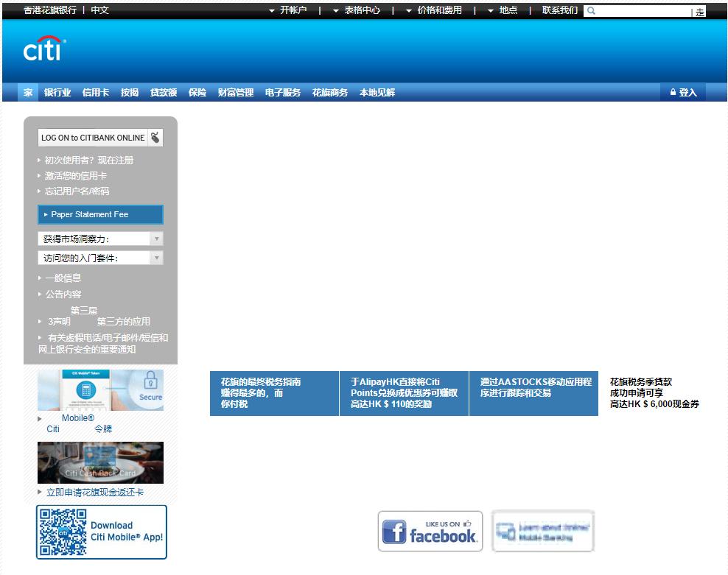Click the lock icon next to 登入
The height and width of the screenshot is (575, 728).
coord(673,92)
